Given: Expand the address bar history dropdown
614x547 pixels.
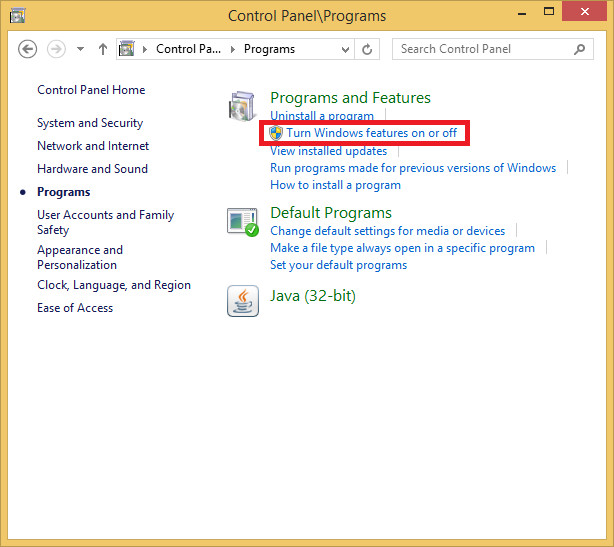Looking at the screenshot, I should [x=345, y=50].
